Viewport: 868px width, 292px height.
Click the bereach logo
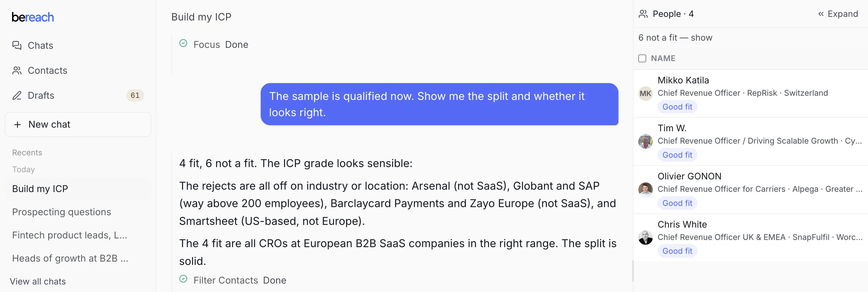coord(33,17)
